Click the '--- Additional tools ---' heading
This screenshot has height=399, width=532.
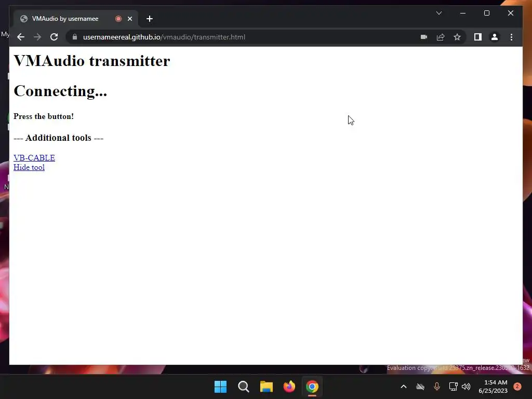(x=58, y=138)
